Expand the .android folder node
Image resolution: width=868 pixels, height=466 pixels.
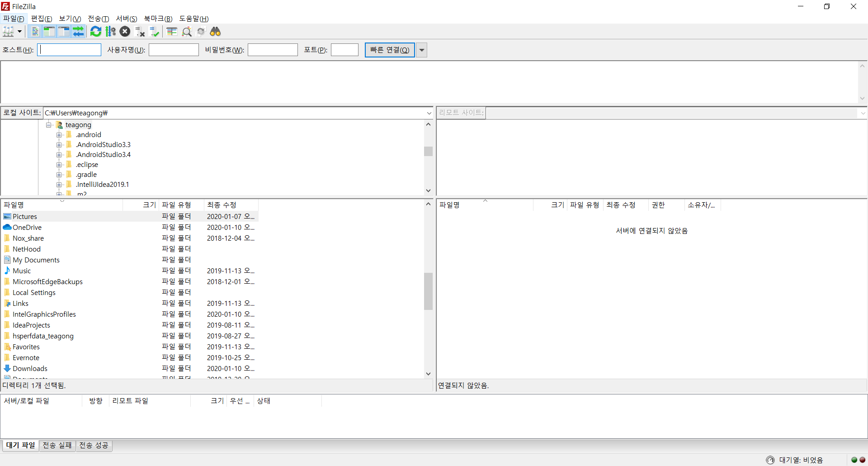coord(59,135)
